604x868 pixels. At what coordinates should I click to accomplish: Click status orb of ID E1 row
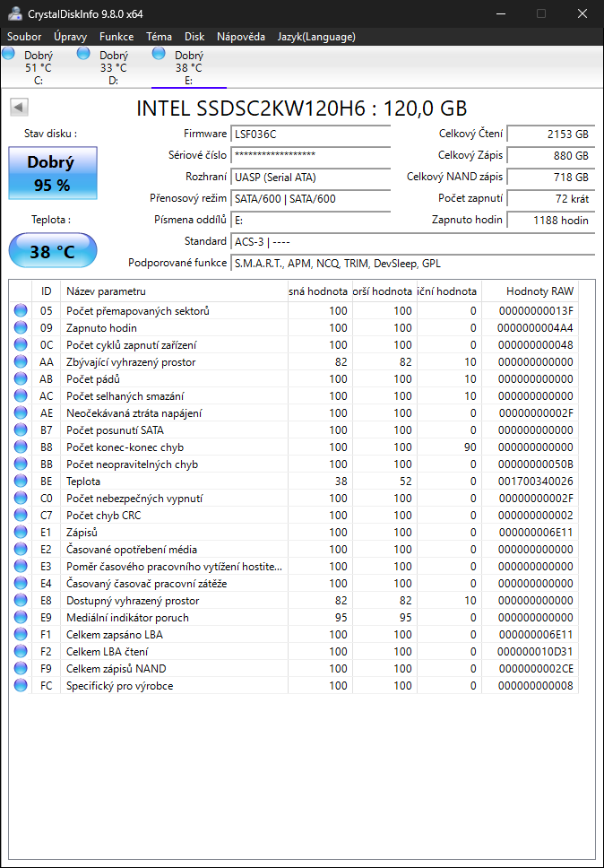pos(21,533)
